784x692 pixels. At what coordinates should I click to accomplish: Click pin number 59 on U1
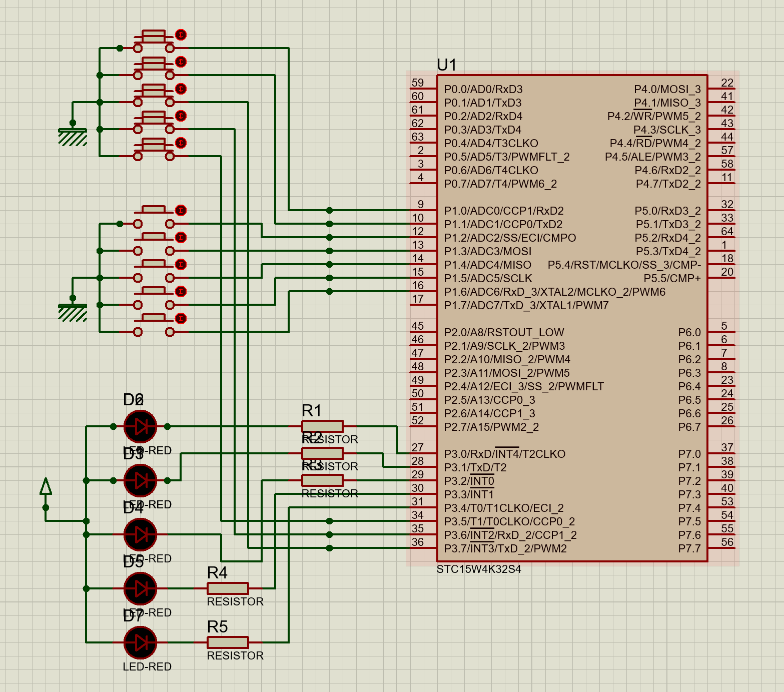(417, 83)
